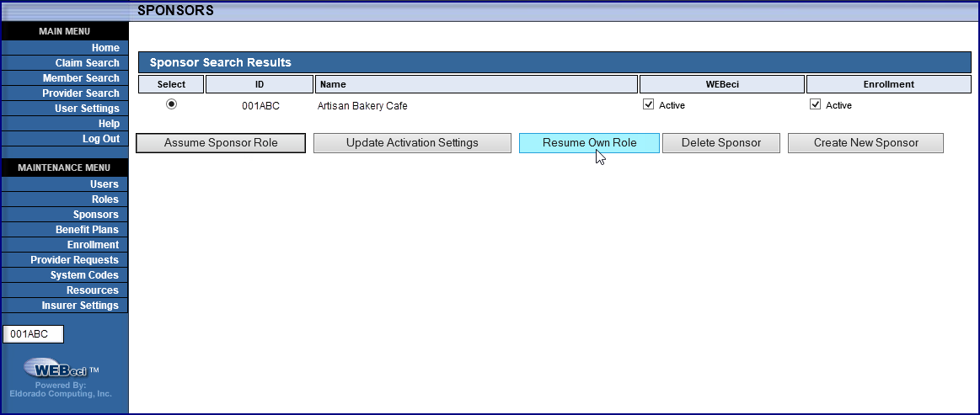This screenshot has height=415, width=980.
Task: Click the Name column header
Action: [476, 84]
